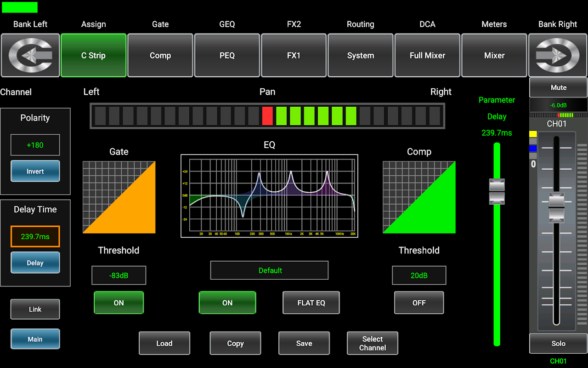Toggle the Delay button
Screen dimensions: 588x368
click(35, 263)
